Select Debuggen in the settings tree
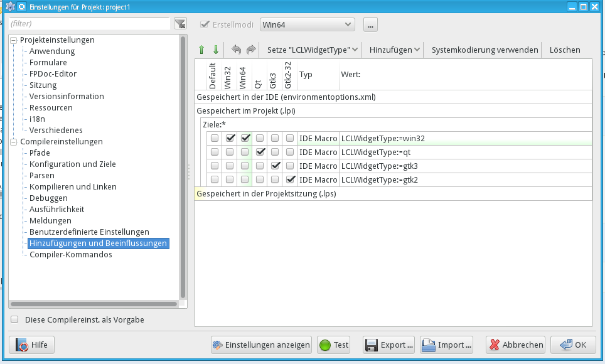The height and width of the screenshot is (364, 605). pyautogui.click(x=48, y=198)
